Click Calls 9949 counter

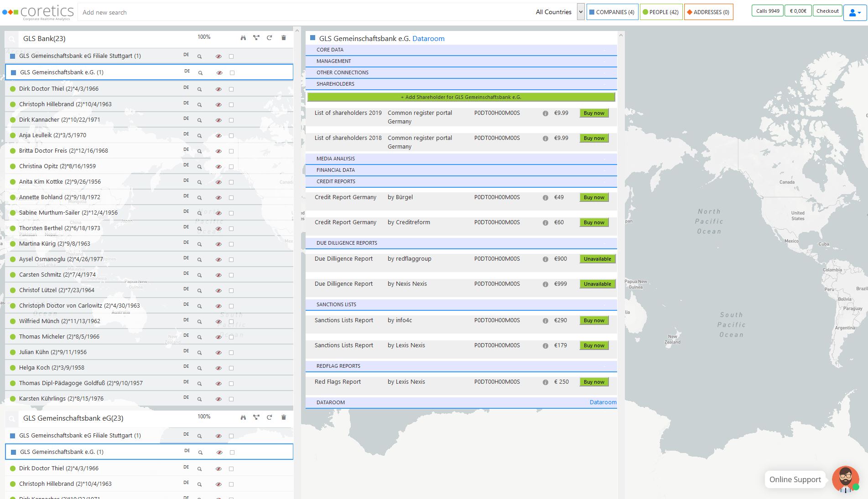pos(768,11)
